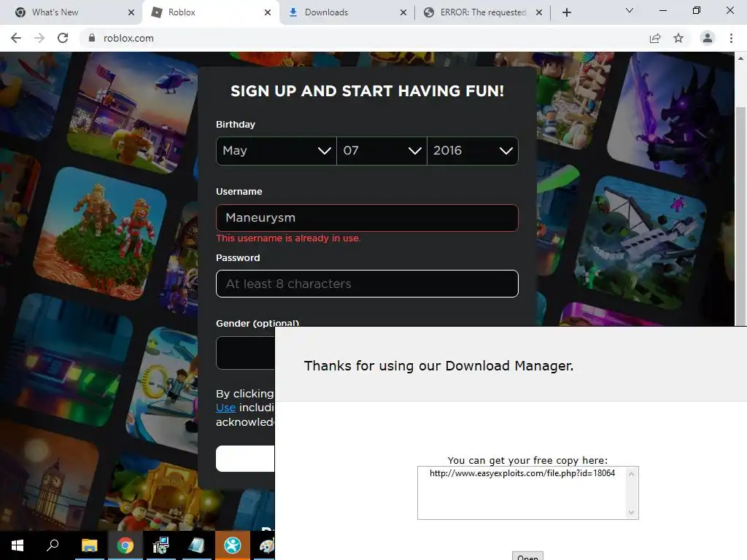The height and width of the screenshot is (560, 747).
Task: Click the Password field
Action: point(367,284)
